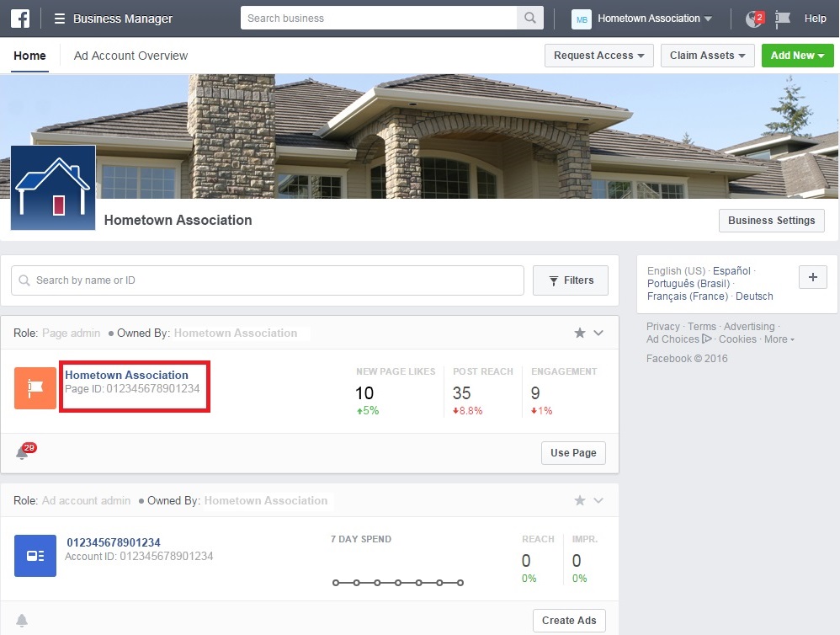Click the Page admin role text
This screenshot has width=840, height=635.
click(x=72, y=333)
